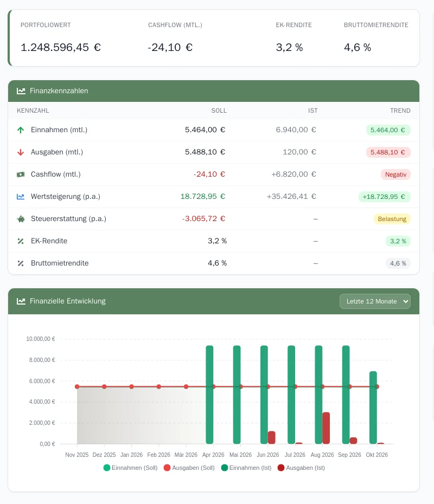Image resolution: width=434 pixels, height=504 pixels.
Task: Toggle Einnahmen (Ist) legend entry
Action: tap(246, 468)
